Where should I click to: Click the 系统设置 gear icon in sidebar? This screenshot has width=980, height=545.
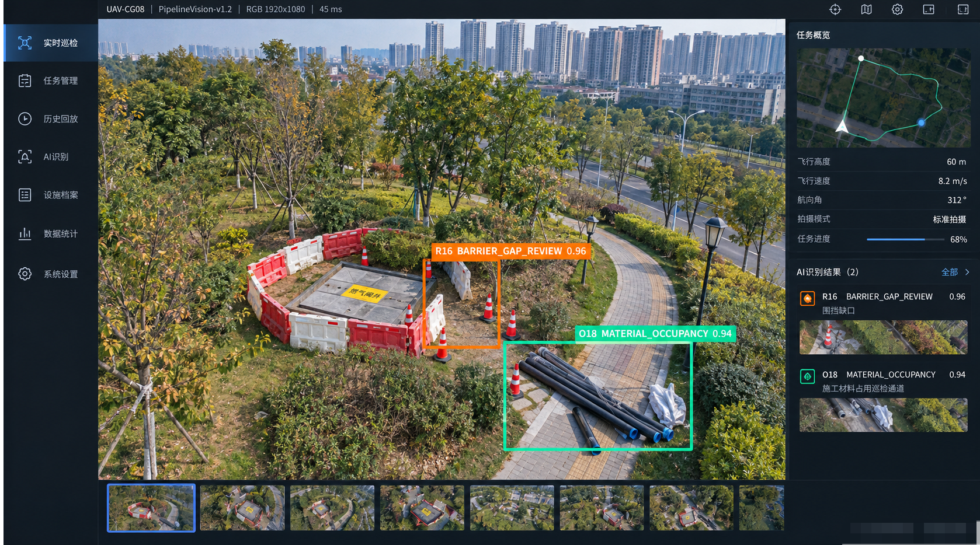25,274
